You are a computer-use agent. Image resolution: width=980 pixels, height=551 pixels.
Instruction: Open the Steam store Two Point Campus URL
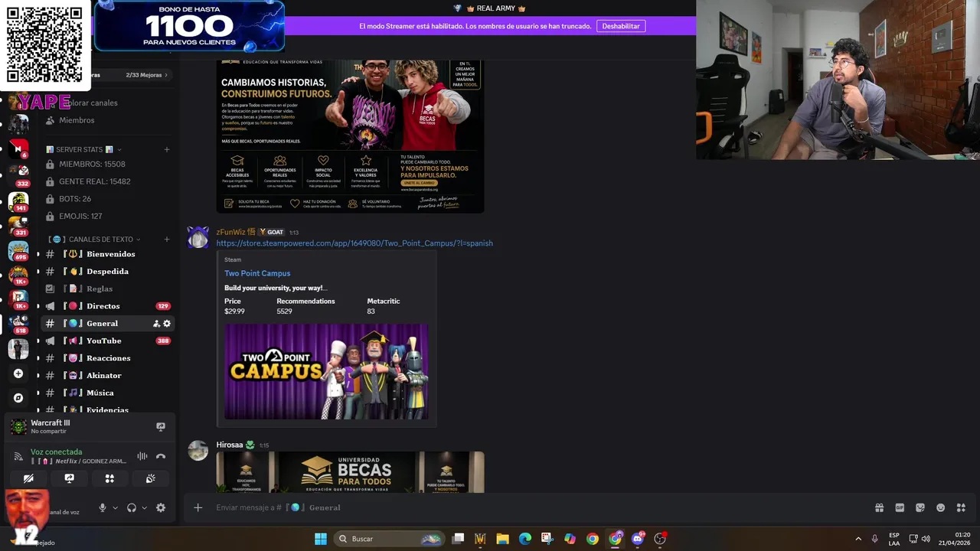click(354, 243)
